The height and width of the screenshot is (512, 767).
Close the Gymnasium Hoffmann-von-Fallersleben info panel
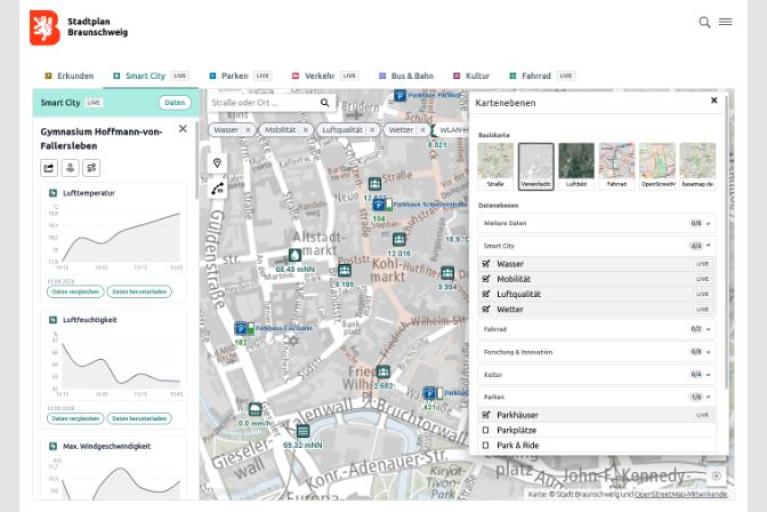182,129
